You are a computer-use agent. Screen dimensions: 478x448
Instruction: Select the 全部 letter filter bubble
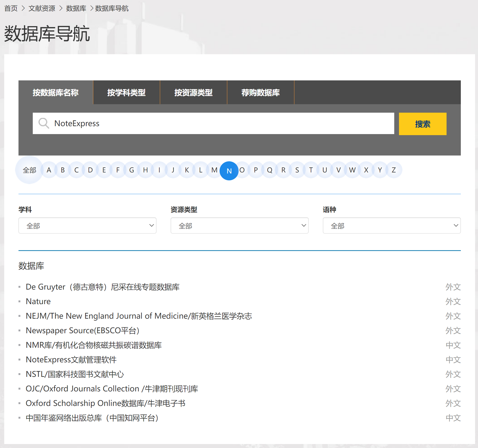(29, 170)
